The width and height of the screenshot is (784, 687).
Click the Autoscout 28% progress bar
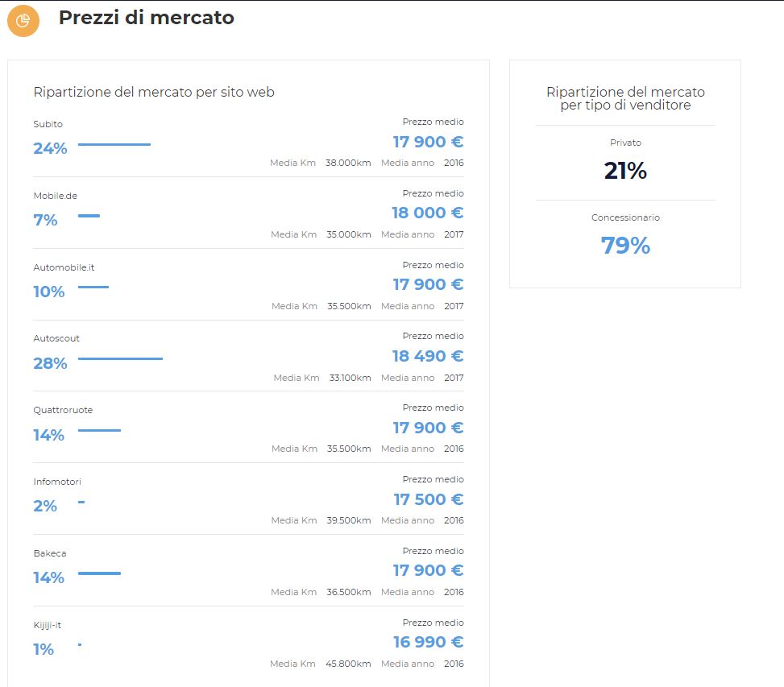120,358
